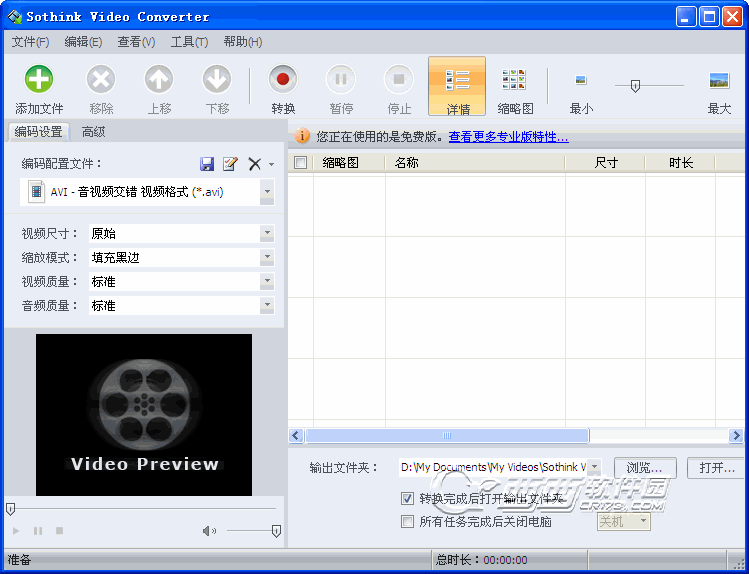Start conversion with the red Convert (转换) icon
The height and width of the screenshot is (574, 749).
tap(283, 79)
